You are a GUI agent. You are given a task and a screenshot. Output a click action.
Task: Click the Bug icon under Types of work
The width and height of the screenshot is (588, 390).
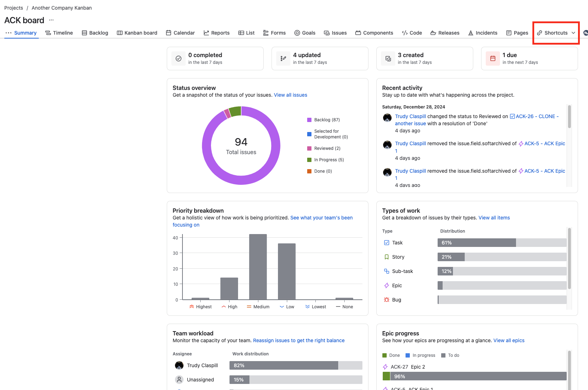coord(387,300)
